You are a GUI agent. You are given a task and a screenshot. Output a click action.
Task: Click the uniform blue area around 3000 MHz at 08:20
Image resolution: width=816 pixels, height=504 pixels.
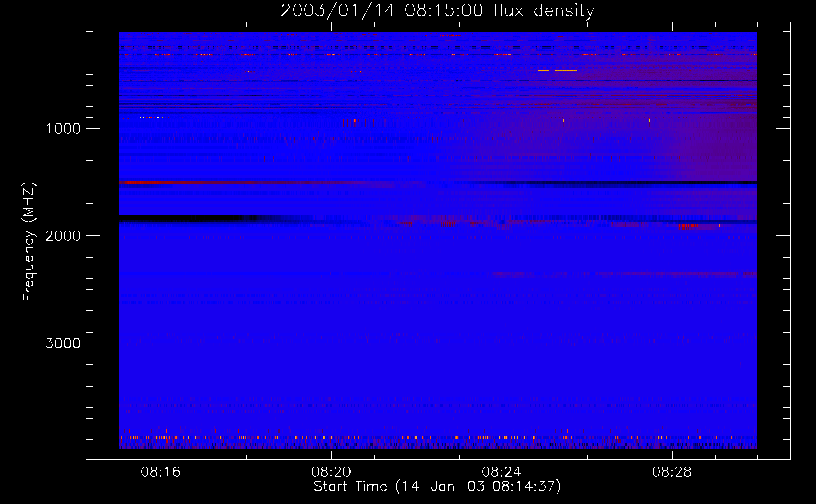tap(331, 353)
